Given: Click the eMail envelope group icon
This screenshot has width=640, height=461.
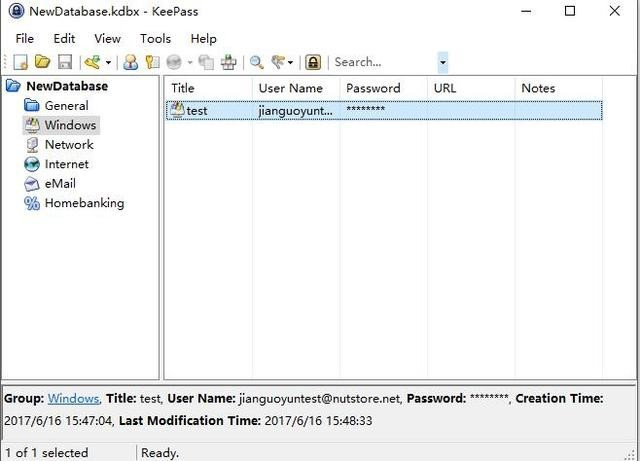Looking at the screenshot, I should [32, 184].
